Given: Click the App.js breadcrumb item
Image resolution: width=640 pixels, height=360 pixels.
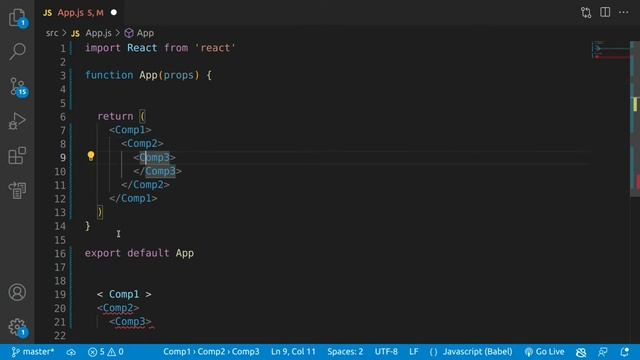Looking at the screenshot, I should tap(91, 33).
